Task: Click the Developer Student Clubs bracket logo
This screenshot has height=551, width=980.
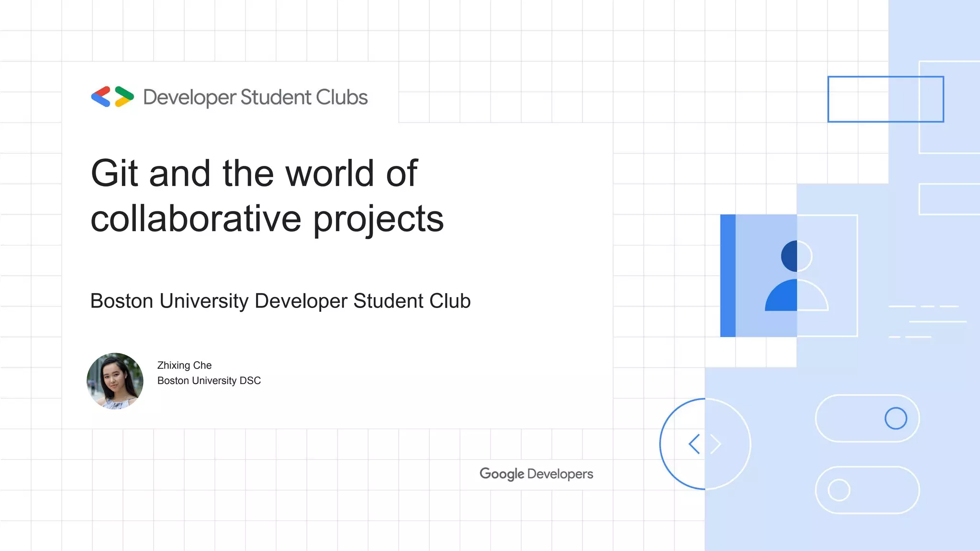Action: [112, 97]
